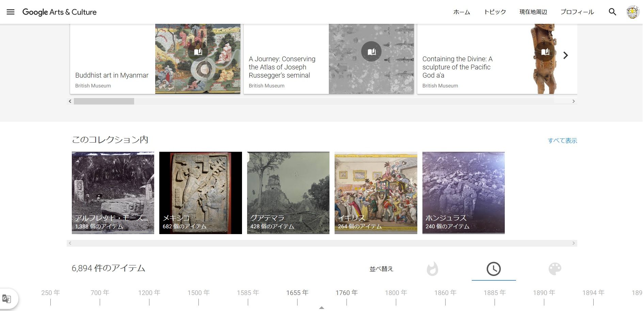Jump to 1860 年 on the timeline
644x311 pixels.
pos(445,293)
